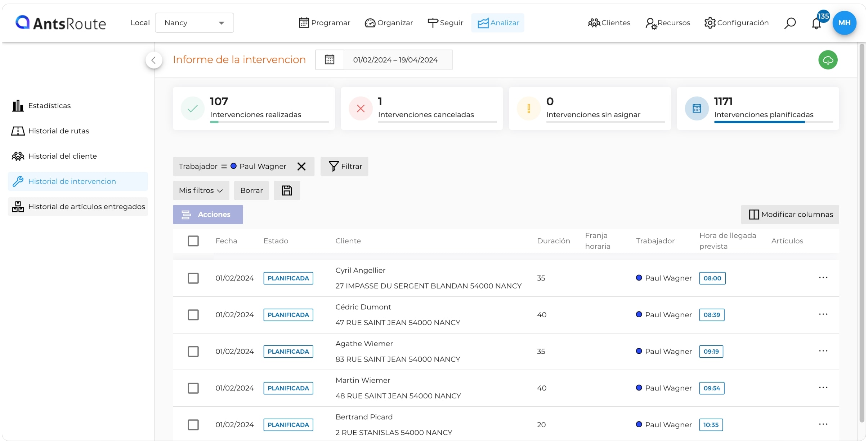868x446 pixels.
Task: Open the Analizar tab
Action: click(498, 23)
